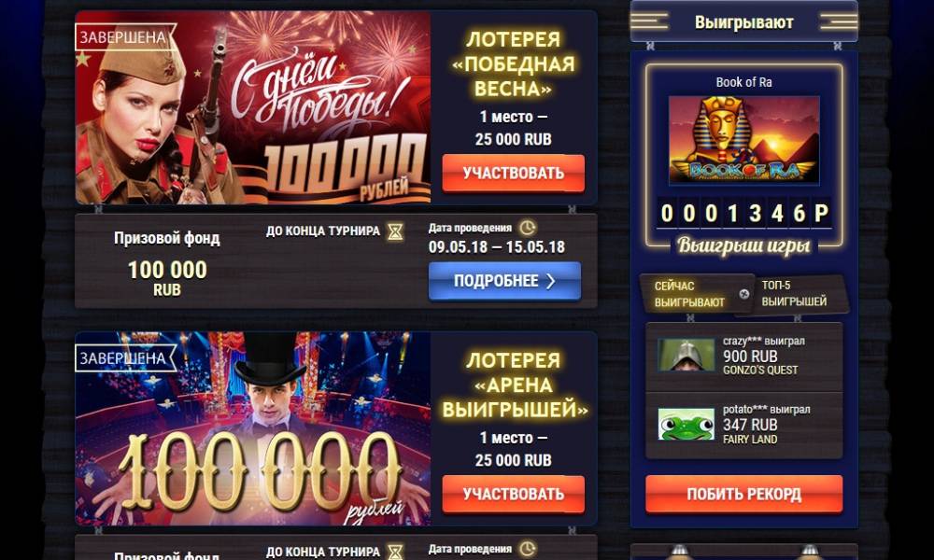
Task: Click the Лотерея «Победная Весна» title
Action: (514, 64)
